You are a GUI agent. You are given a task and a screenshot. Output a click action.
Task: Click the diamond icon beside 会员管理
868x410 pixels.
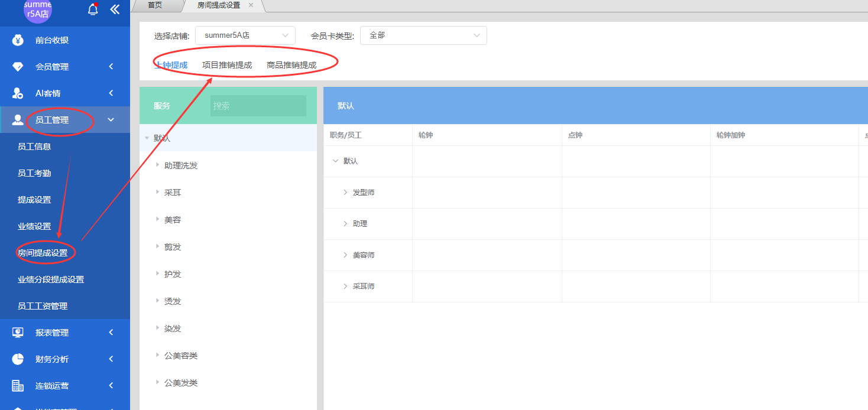pos(18,67)
